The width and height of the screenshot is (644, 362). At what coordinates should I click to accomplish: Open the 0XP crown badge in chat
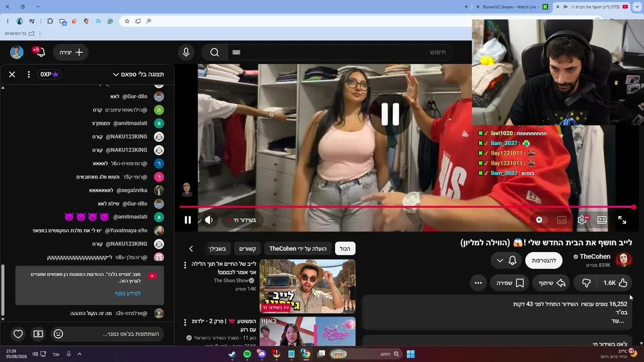tap(50, 74)
